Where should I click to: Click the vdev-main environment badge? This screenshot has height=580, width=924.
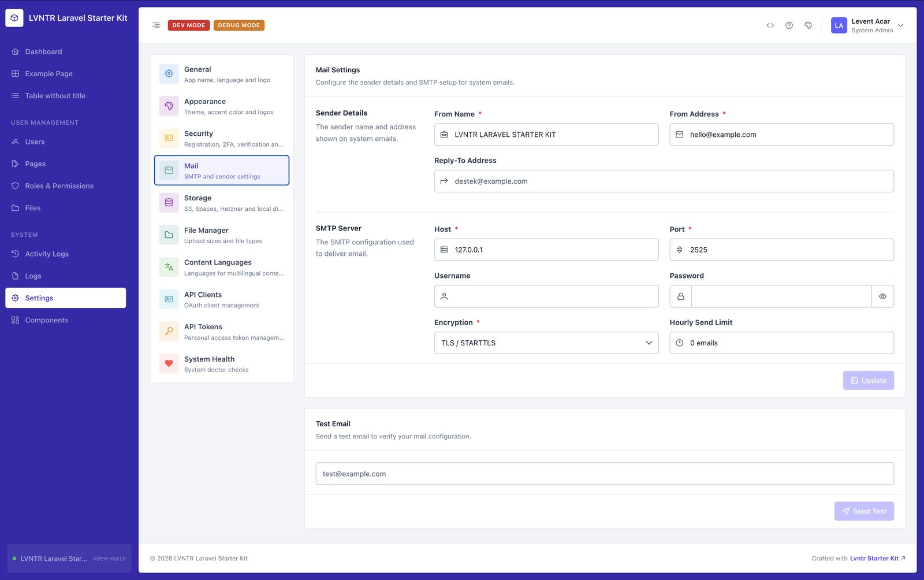click(109, 559)
